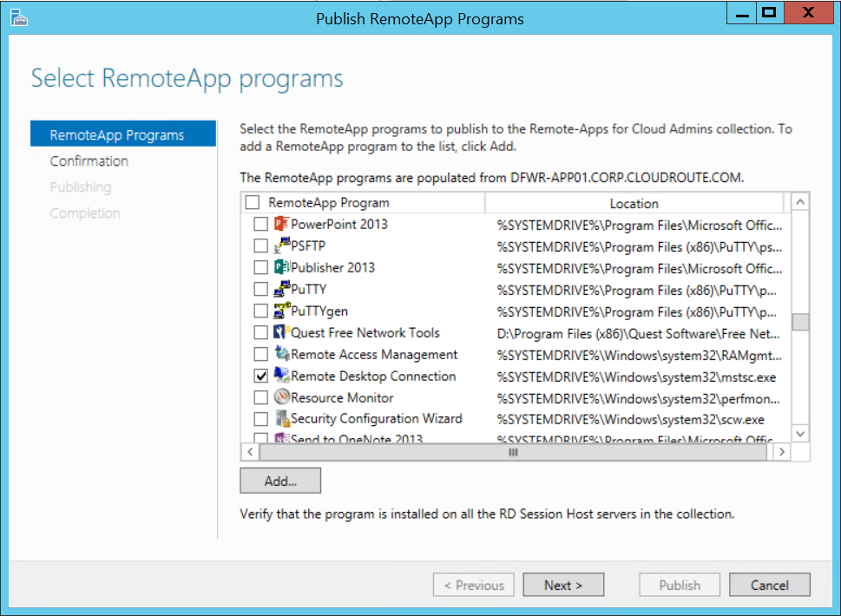841x616 pixels.
Task: Select the PowerPoint 2013 row text
Action: pyautogui.click(x=339, y=224)
